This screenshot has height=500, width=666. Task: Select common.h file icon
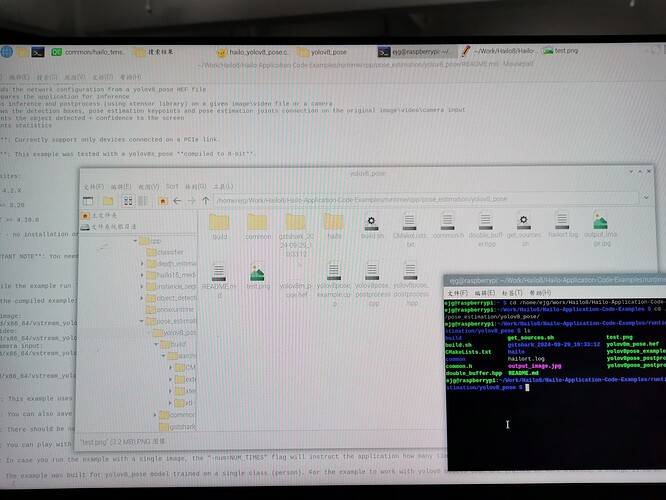click(x=447, y=221)
